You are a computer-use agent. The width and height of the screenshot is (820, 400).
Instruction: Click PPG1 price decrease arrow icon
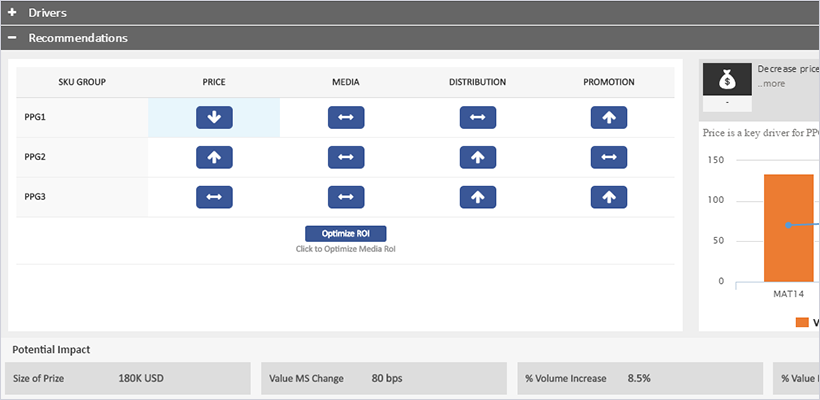tap(214, 117)
